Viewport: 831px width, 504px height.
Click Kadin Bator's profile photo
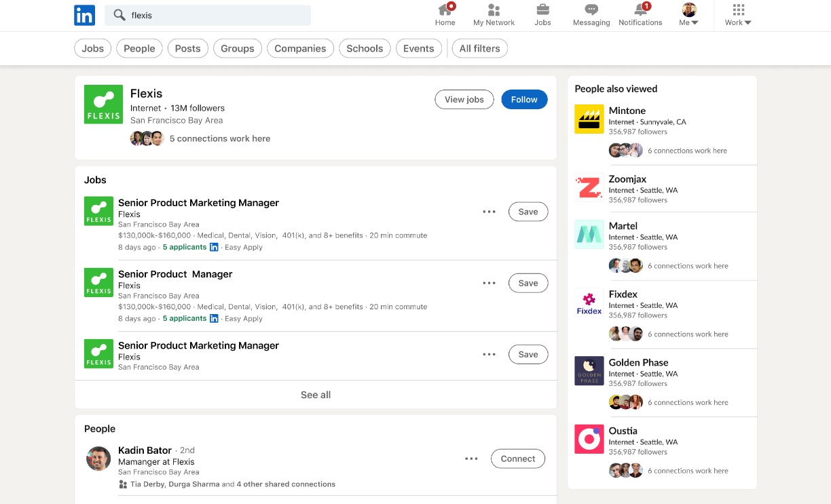pyautogui.click(x=98, y=459)
